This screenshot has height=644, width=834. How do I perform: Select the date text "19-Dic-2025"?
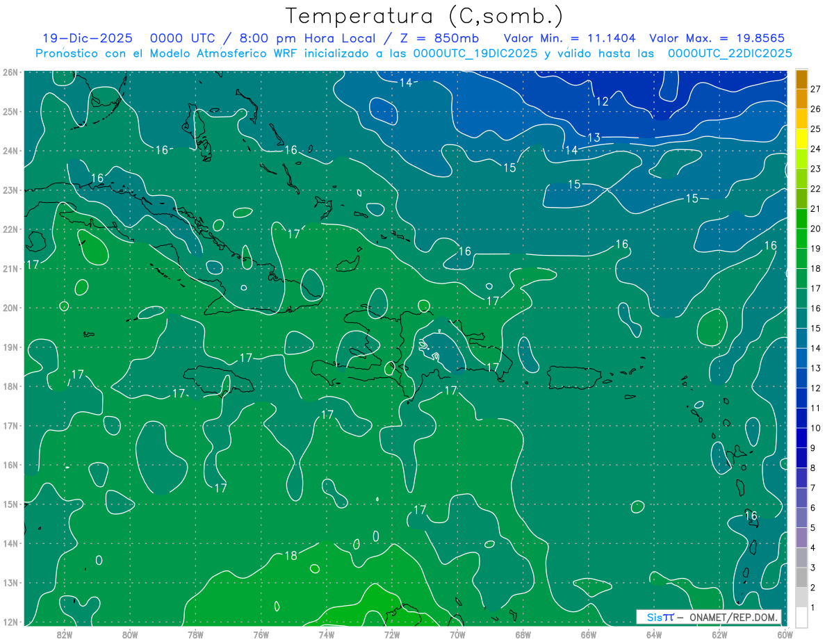coord(88,38)
